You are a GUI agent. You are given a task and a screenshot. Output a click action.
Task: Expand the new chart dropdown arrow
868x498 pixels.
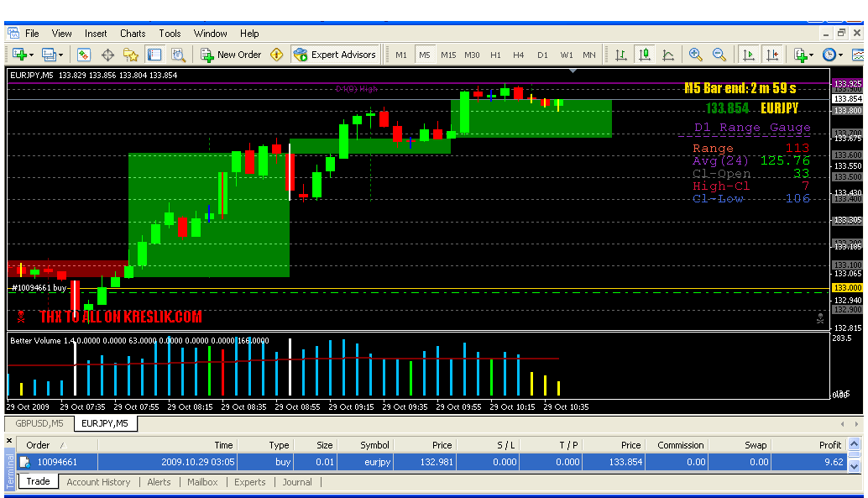pyautogui.click(x=30, y=55)
